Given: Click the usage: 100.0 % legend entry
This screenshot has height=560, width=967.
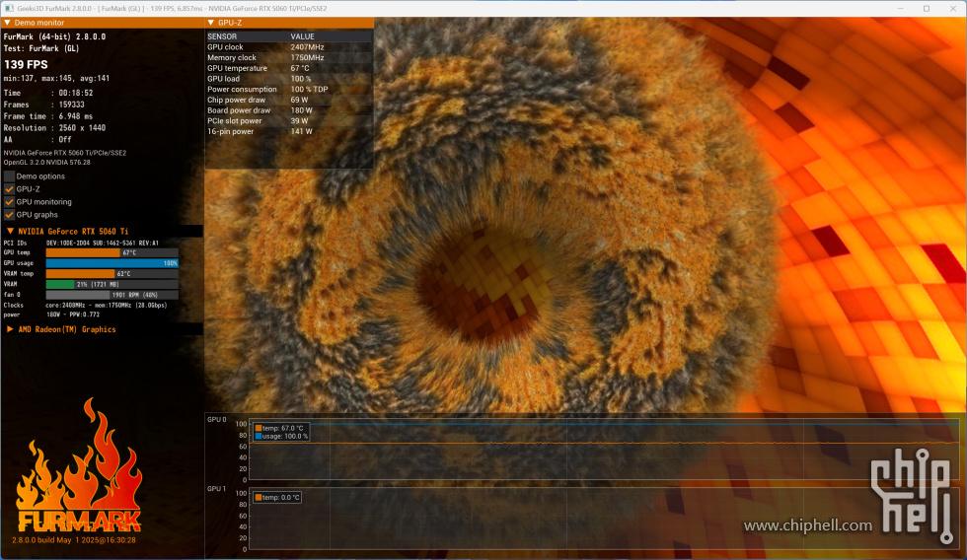Looking at the screenshot, I should click(x=281, y=436).
